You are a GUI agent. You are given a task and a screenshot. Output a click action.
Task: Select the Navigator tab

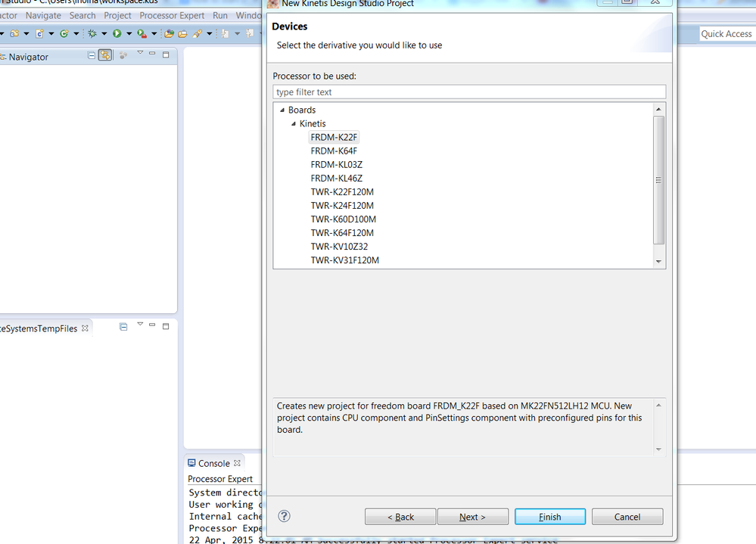pyautogui.click(x=29, y=57)
